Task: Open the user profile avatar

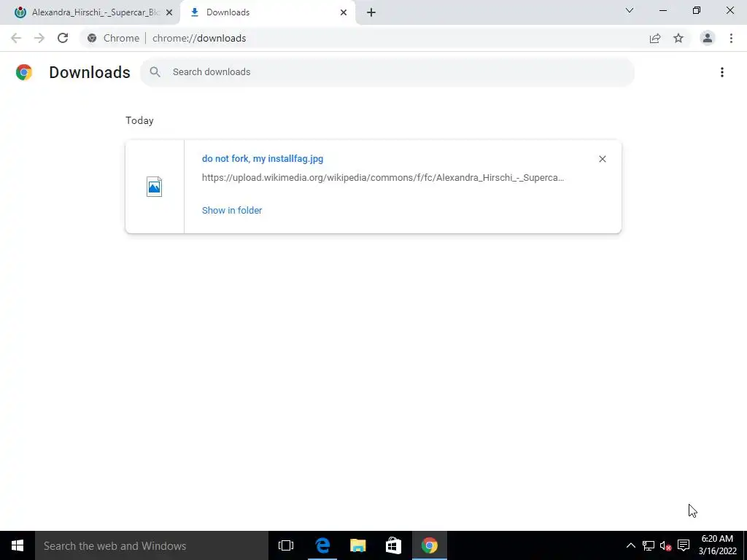Action: coord(708,38)
